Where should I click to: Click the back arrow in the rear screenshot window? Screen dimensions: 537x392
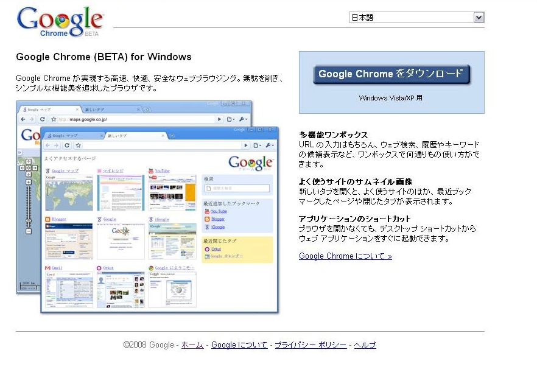pyautogui.click(x=23, y=119)
